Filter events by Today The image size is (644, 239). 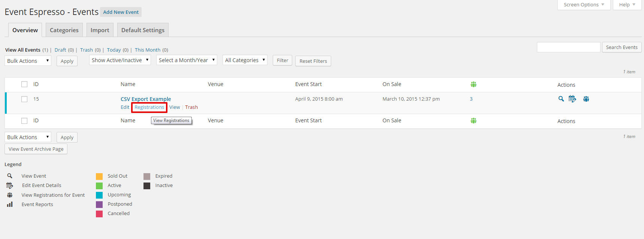[114, 50]
